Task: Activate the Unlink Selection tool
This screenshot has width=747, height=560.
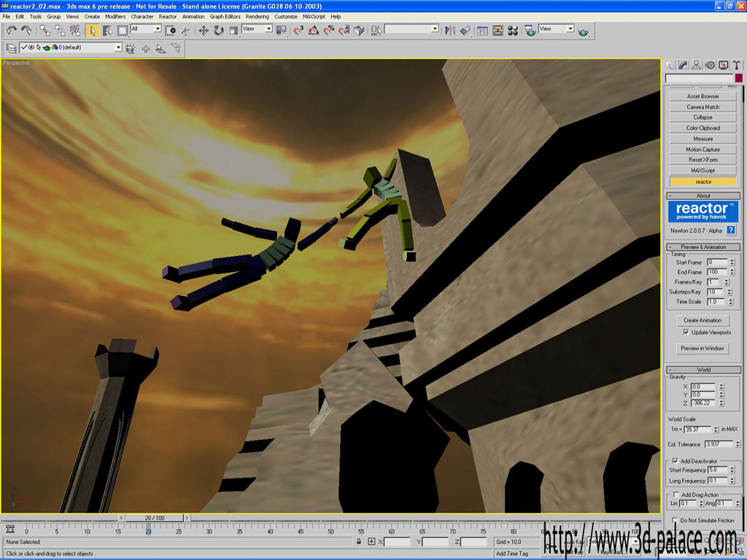Action: (x=60, y=31)
